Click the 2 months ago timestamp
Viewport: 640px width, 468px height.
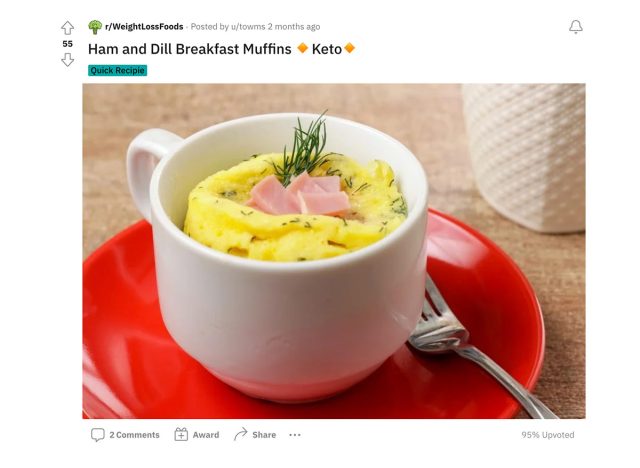(294, 27)
